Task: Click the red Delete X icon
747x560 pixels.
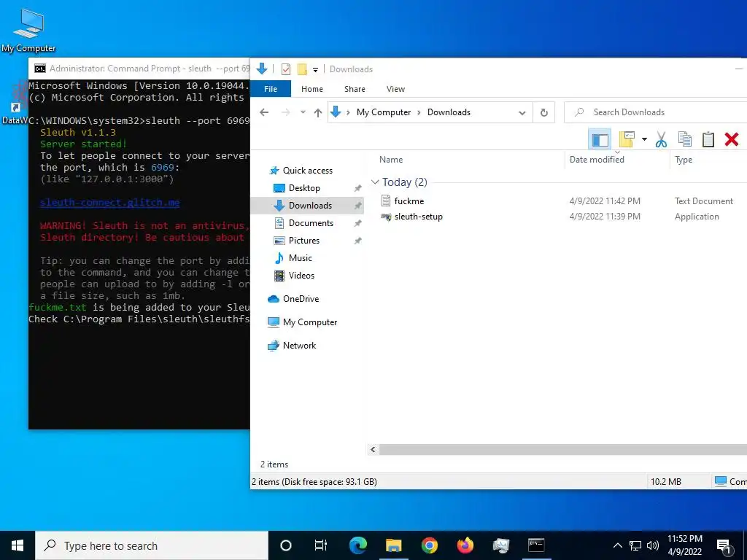Action: pyautogui.click(x=732, y=139)
